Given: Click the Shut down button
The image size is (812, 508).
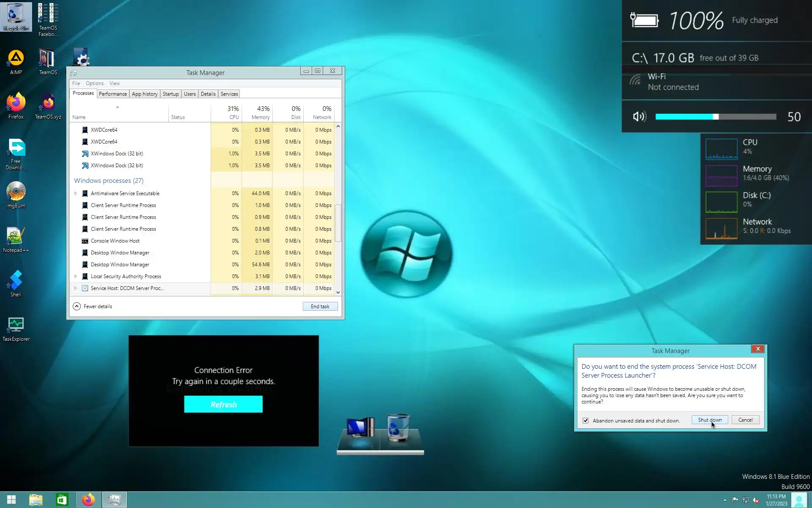Looking at the screenshot, I should [x=709, y=420].
